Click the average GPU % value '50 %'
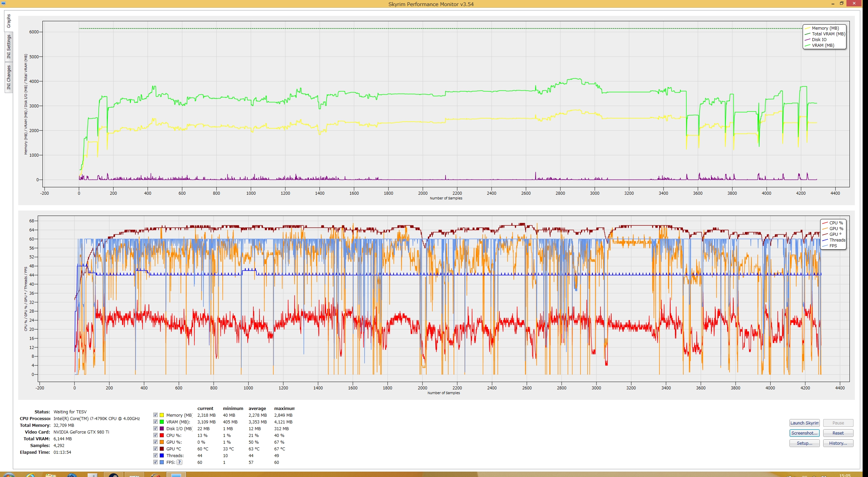This screenshot has height=477, width=868. coord(254,442)
